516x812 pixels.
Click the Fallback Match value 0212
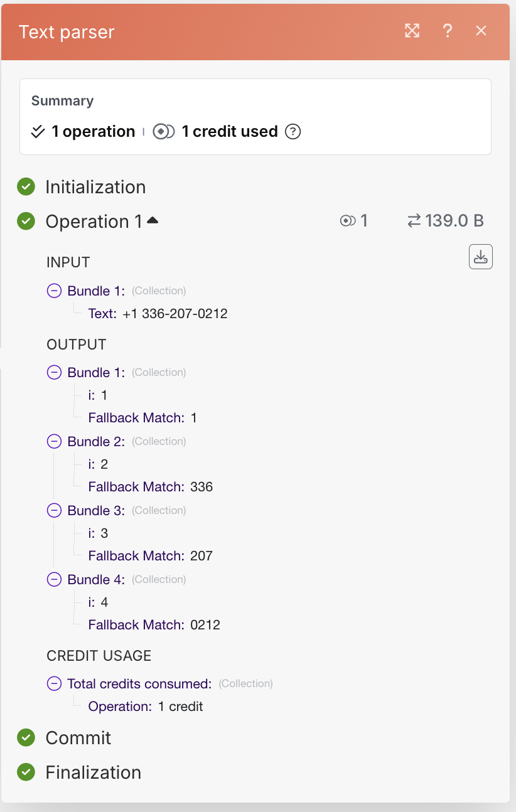click(x=205, y=625)
